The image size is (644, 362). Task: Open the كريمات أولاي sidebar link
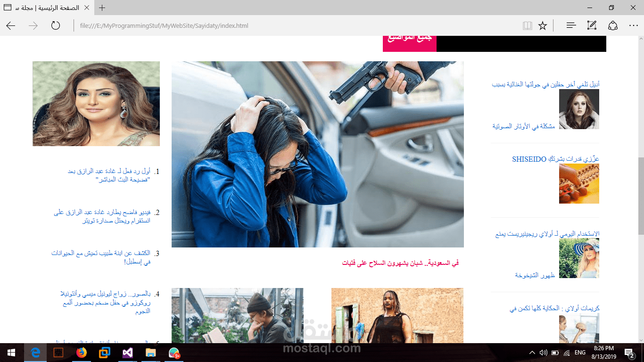(554, 308)
